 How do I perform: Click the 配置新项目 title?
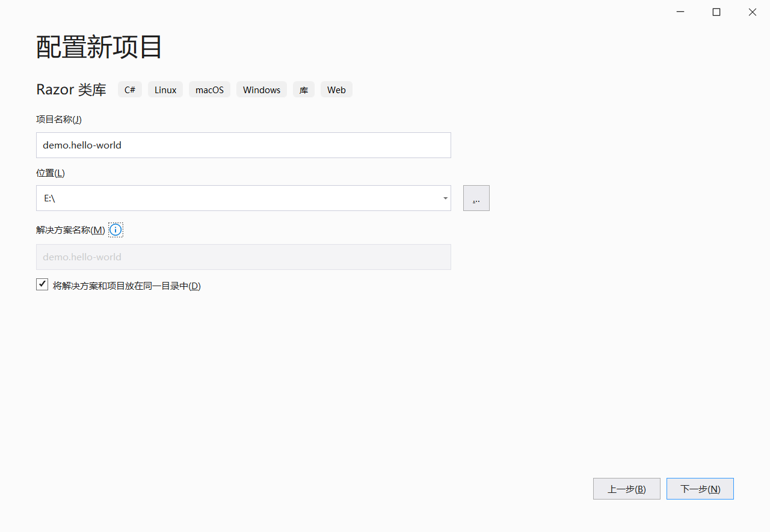tap(98, 47)
